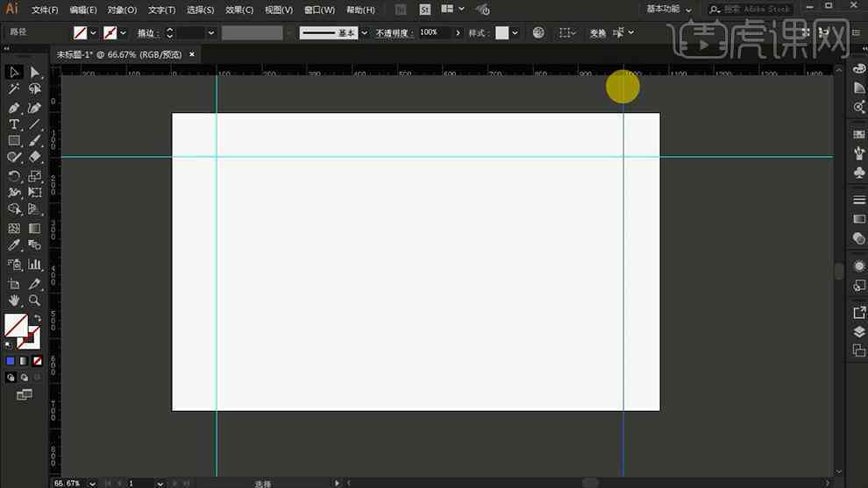The height and width of the screenshot is (488, 868).
Task: Select the Curvature tool
Action: [34, 108]
